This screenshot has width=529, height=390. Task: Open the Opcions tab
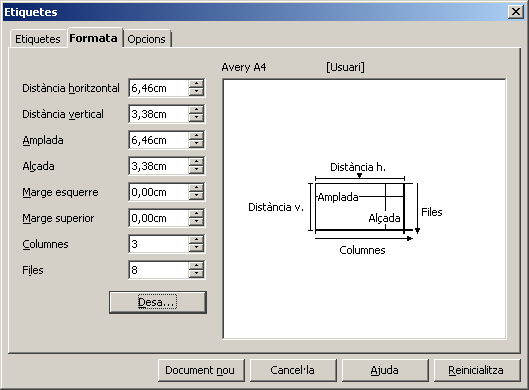coord(147,39)
